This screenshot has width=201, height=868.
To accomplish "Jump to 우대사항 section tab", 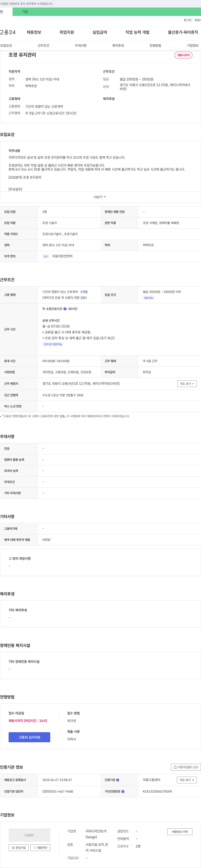I will coord(81,45).
